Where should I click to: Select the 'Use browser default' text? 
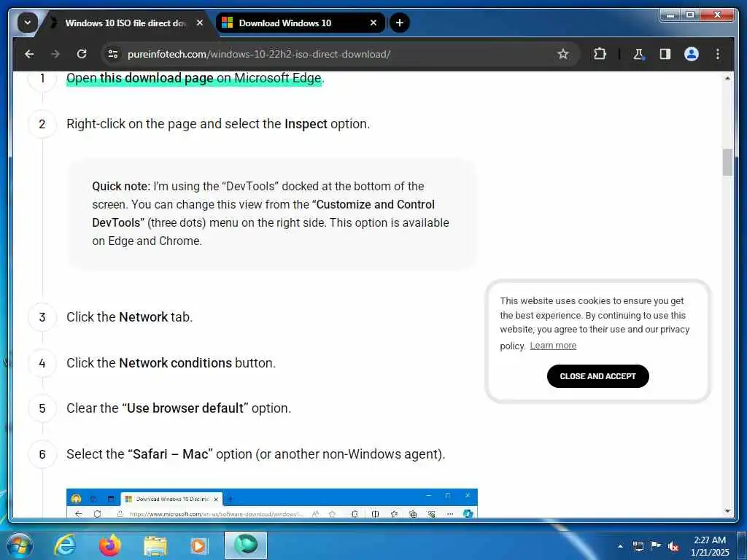point(185,408)
